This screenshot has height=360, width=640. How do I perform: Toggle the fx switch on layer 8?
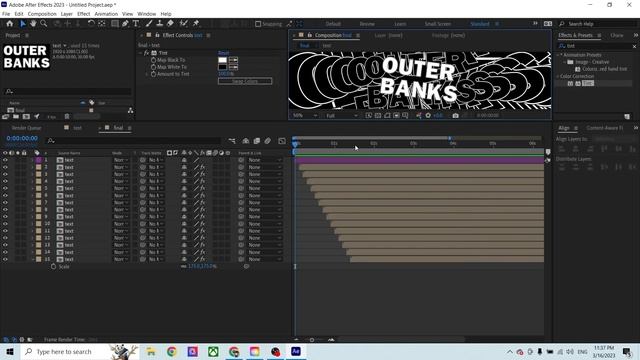pos(202,209)
